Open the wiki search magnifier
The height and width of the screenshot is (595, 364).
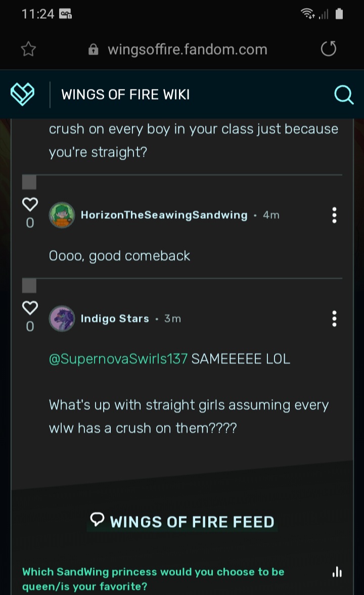[344, 95]
